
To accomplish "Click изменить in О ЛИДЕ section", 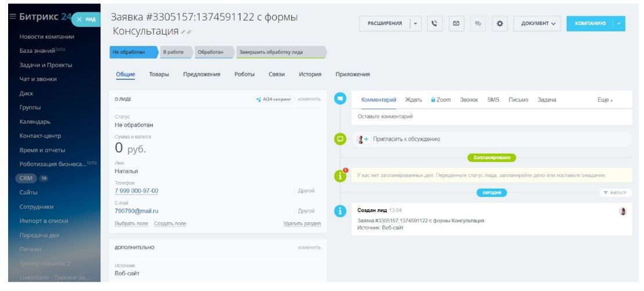I will point(309,99).
